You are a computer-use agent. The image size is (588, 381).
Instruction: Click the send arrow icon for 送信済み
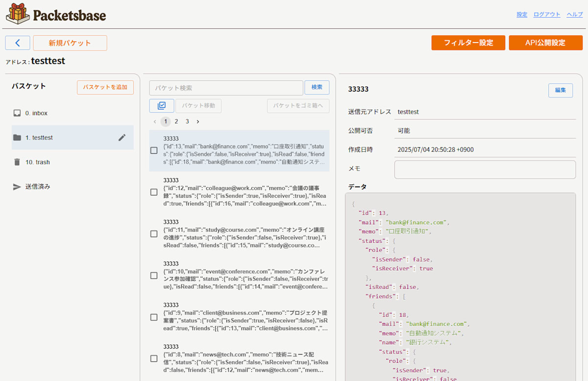click(17, 187)
